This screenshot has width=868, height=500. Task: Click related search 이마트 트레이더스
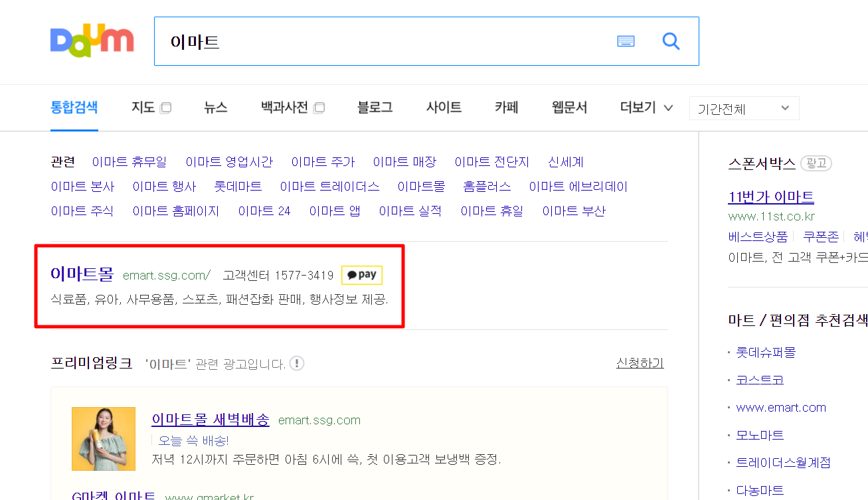tap(329, 187)
